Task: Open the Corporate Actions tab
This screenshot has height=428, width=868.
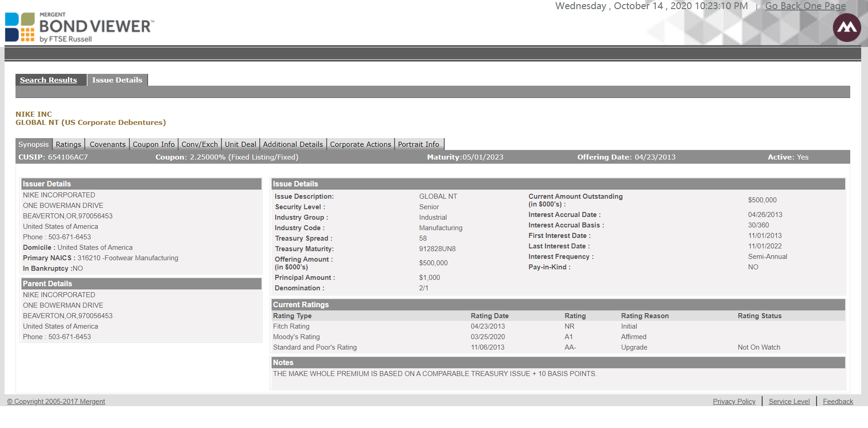Action: click(360, 144)
